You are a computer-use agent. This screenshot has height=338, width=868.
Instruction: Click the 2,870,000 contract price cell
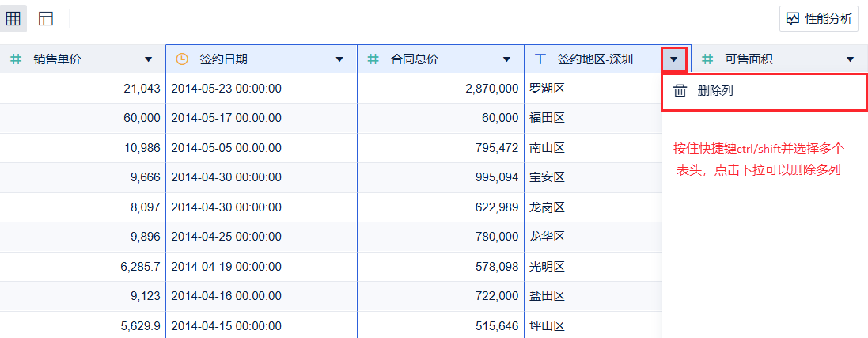click(491, 89)
